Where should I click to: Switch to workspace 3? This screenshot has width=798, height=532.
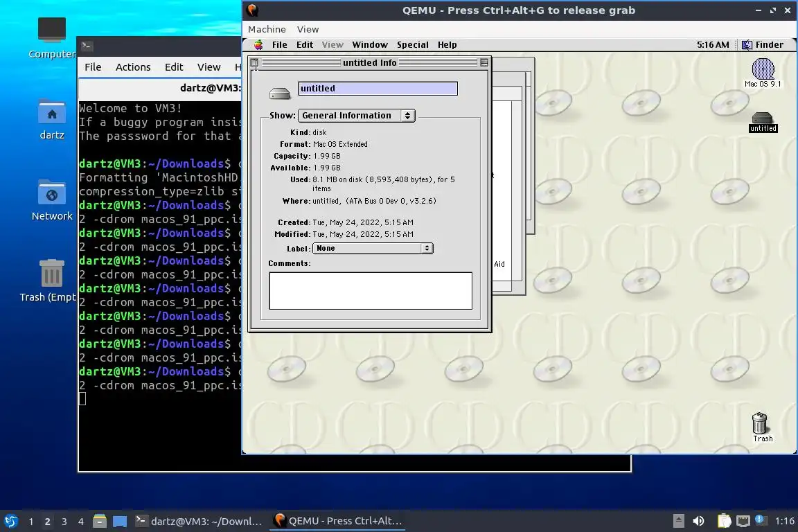point(64,522)
